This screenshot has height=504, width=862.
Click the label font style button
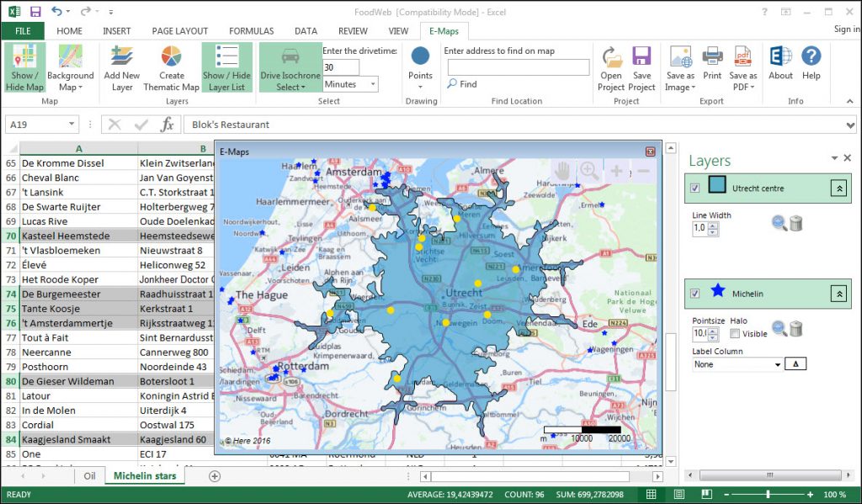coord(795,363)
